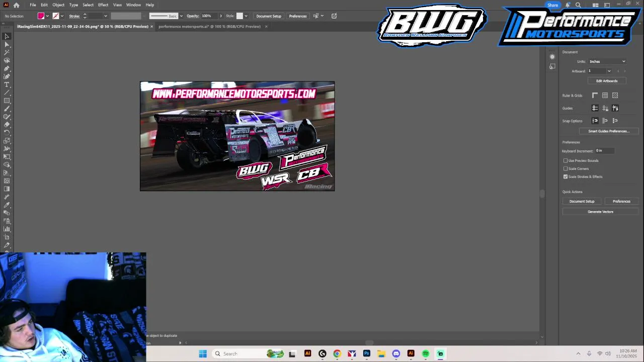Image resolution: width=644 pixels, height=362 pixels.
Task: Click Preferences in the top control bar
Action: 298,16
